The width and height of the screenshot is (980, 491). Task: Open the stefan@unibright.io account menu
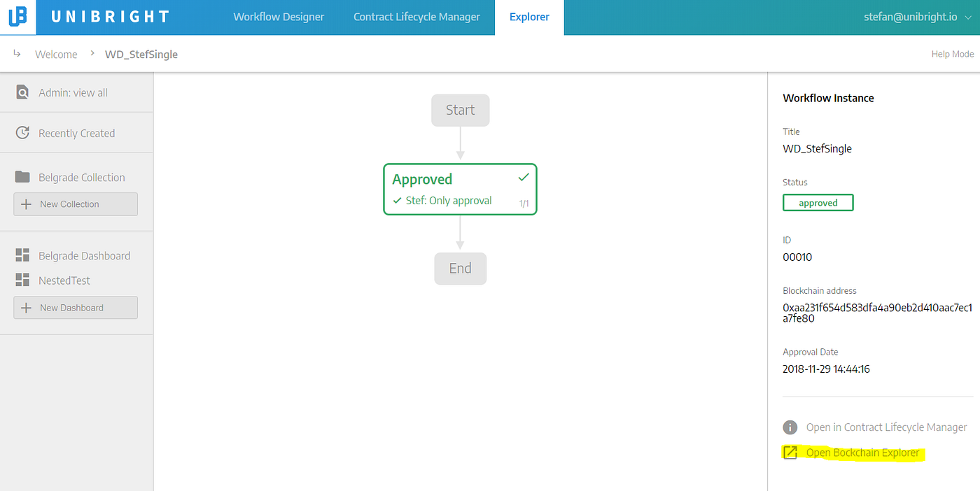916,17
